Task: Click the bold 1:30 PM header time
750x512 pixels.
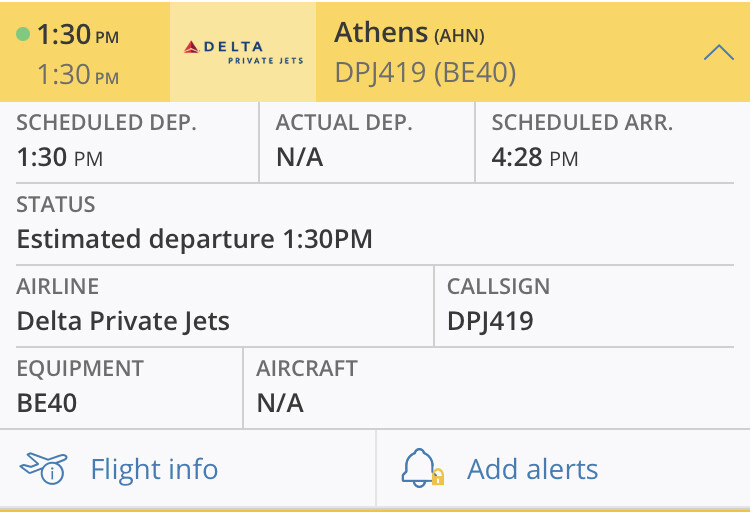Action: pyautogui.click(x=77, y=35)
